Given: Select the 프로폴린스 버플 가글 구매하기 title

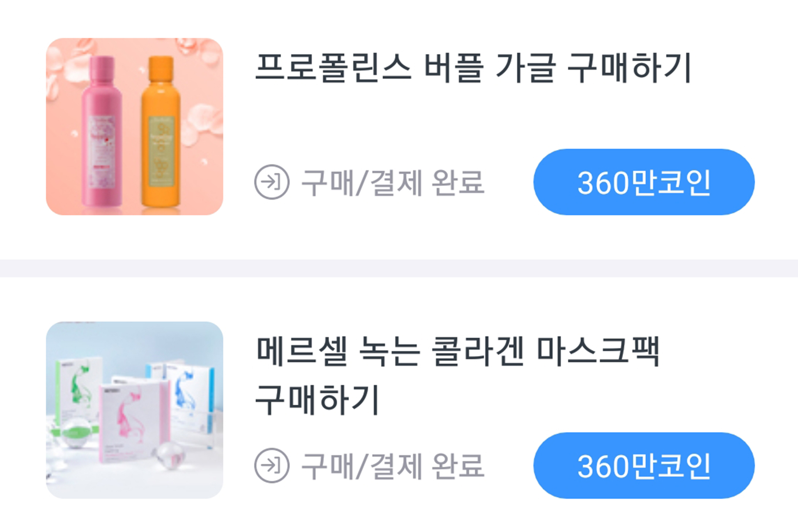Looking at the screenshot, I should click(473, 67).
